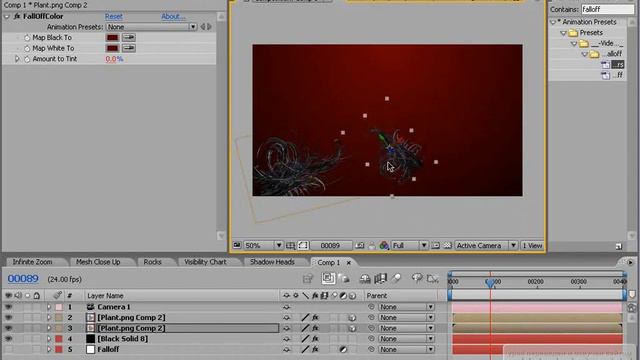Toggle live update icon in timeline
The width and height of the screenshot is (640, 360).
tap(328, 278)
